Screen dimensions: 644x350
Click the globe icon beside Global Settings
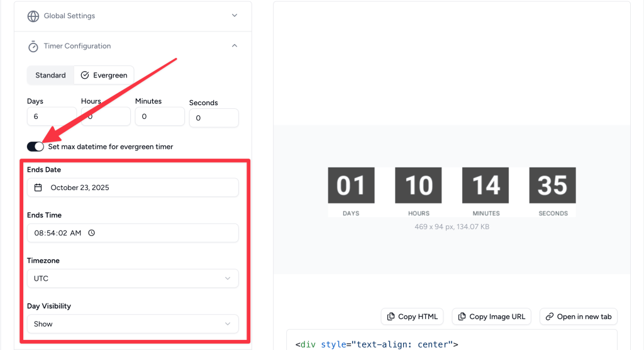[33, 16]
